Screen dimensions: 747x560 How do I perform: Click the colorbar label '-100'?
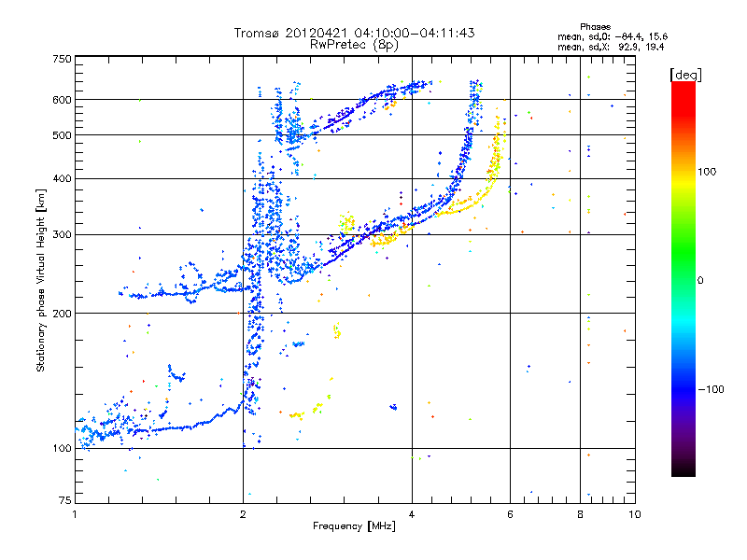click(711, 389)
